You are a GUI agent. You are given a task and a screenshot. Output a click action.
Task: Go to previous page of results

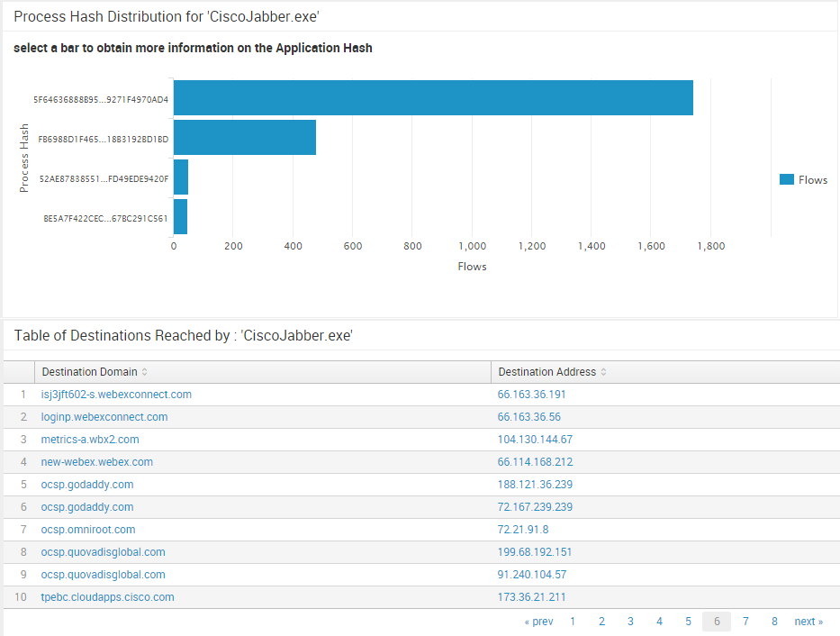coord(538,622)
